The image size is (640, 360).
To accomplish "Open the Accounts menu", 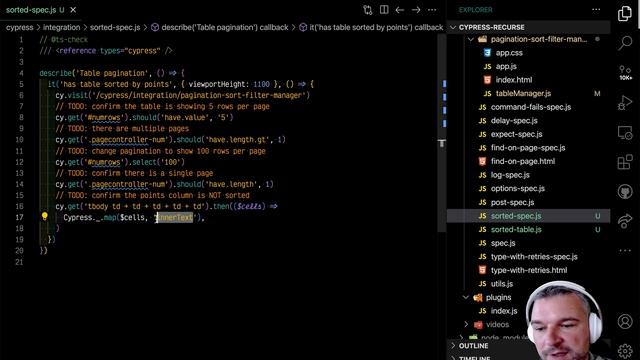I will (625, 322).
